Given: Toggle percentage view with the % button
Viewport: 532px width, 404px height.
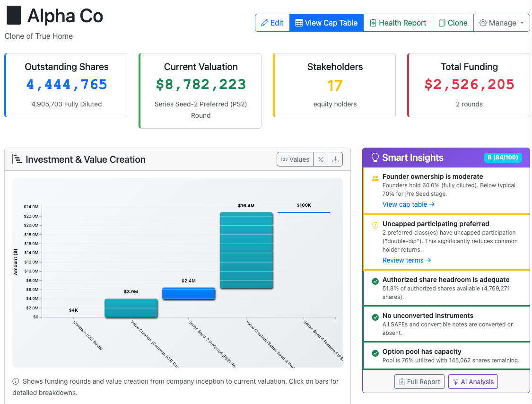Looking at the screenshot, I should coord(321,159).
